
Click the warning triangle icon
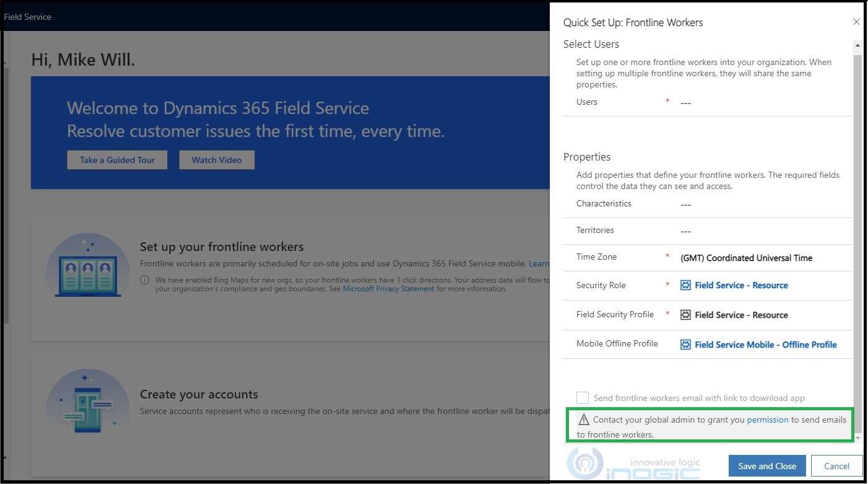point(583,420)
